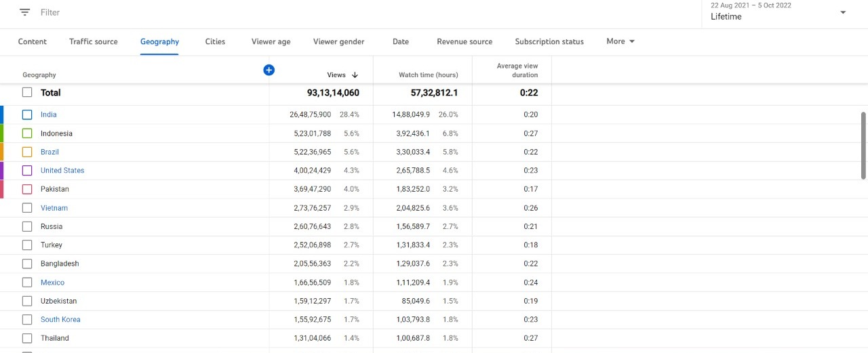Open the Vietnam country link
868x353 pixels.
point(54,208)
